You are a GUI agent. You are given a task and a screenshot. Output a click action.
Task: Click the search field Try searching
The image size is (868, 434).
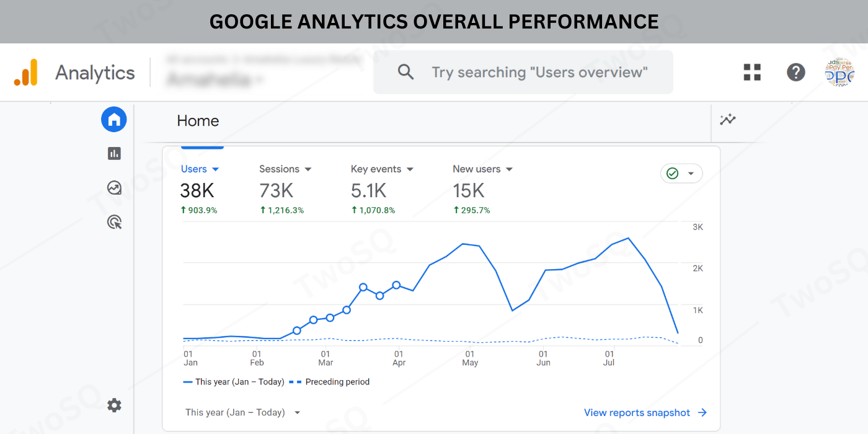539,73
